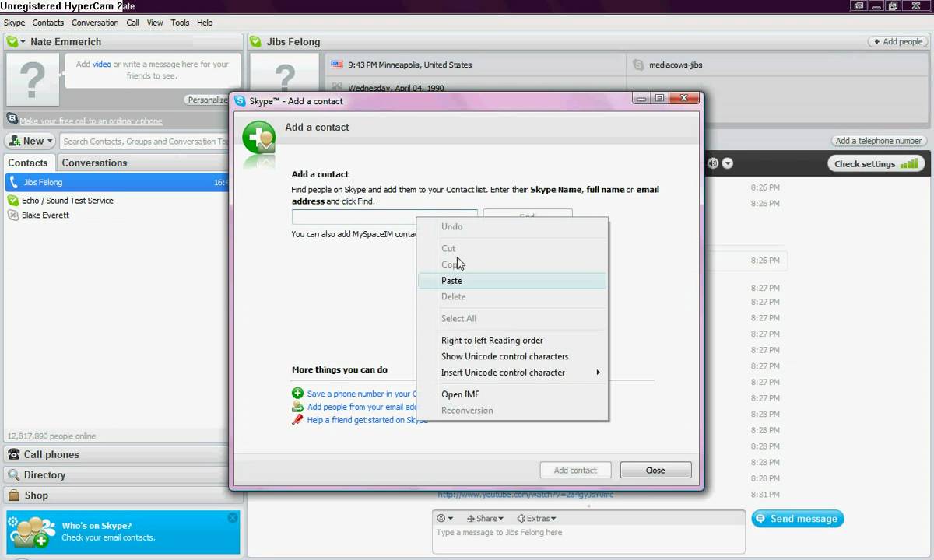Switch to the Contacts tab

click(x=28, y=163)
